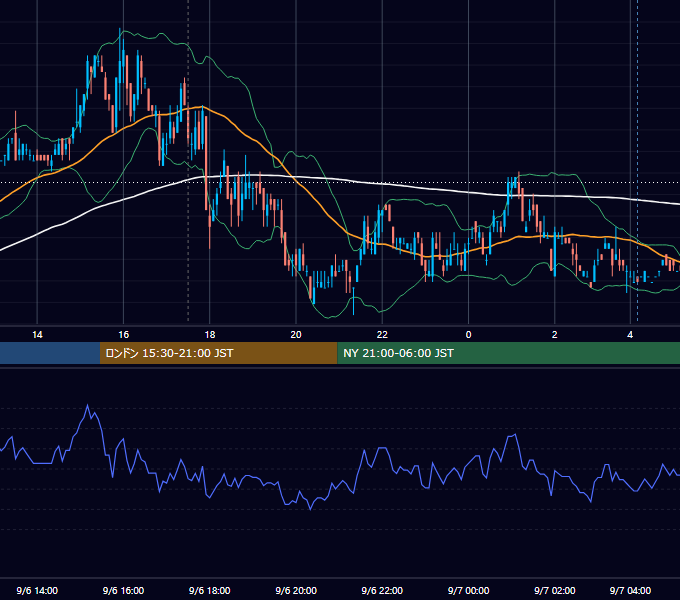The image size is (680, 600).
Task: Click the '9/6 22:00' date label
Action: pos(382,590)
